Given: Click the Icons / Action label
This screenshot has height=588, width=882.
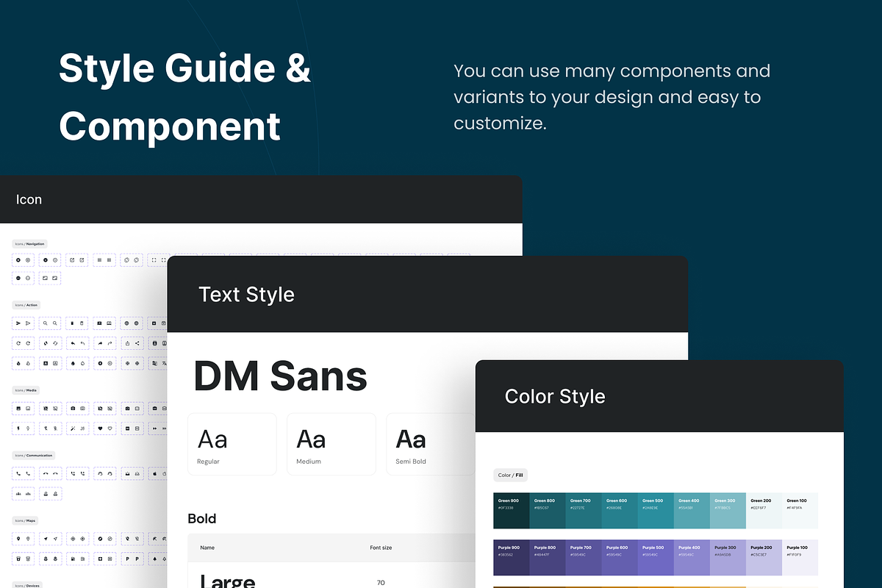Looking at the screenshot, I should click(26, 304).
